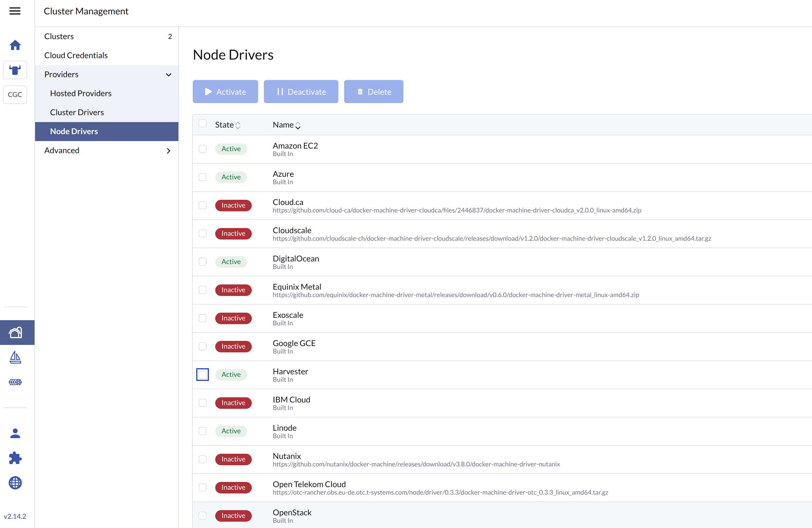Click the Amazon EC2 driver name
Image resolution: width=812 pixels, height=528 pixels.
(x=295, y=146)
